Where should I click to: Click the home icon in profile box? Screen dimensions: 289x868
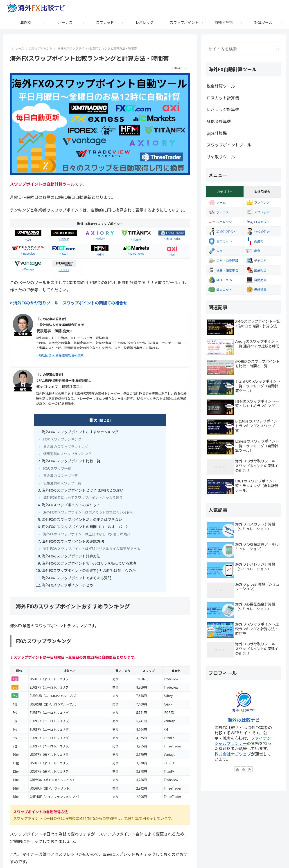point(237,769)
